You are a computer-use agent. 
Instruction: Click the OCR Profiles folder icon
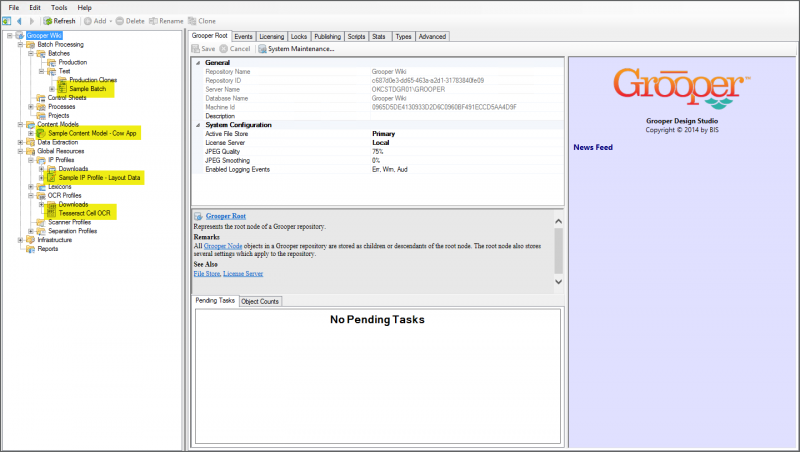41,196
